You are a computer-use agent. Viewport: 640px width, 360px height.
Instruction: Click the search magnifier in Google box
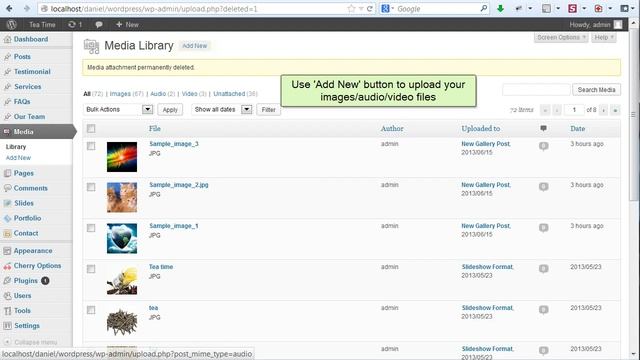click(484, 8)
